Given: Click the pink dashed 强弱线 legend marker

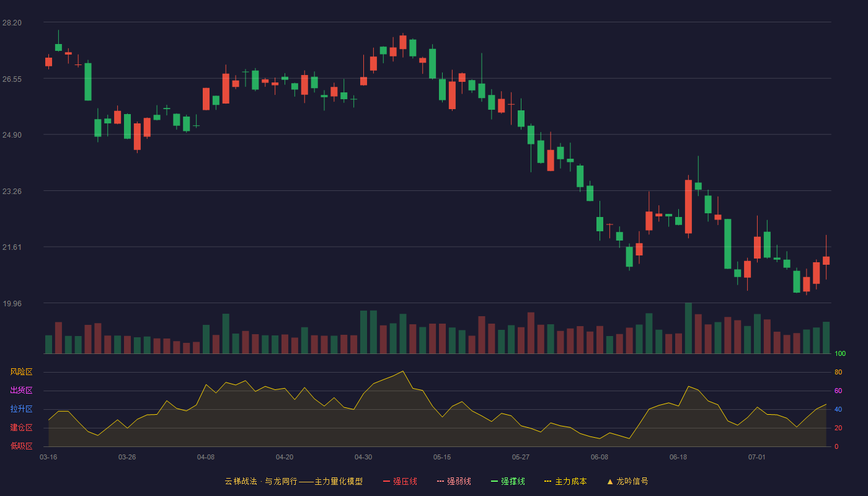Looking at the screenshot, I should 440,481.
